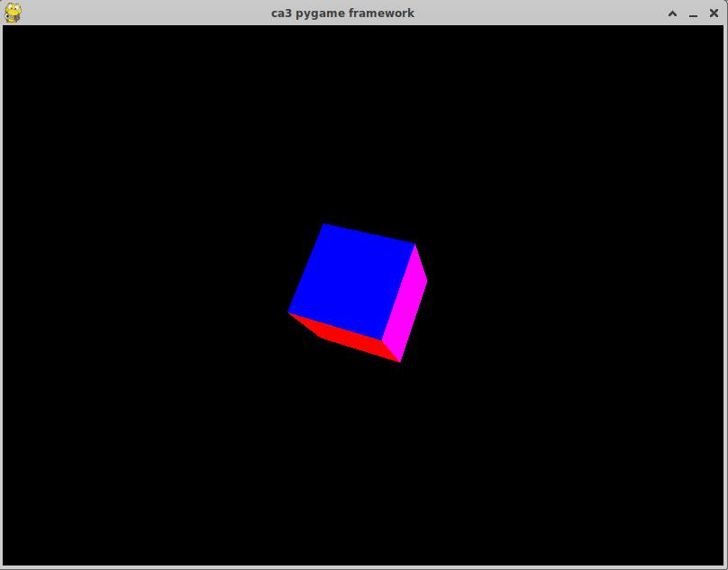Close the ca3 pygame framework window
Viewport: 728px width, 570px height.
(x=714, y=13)
